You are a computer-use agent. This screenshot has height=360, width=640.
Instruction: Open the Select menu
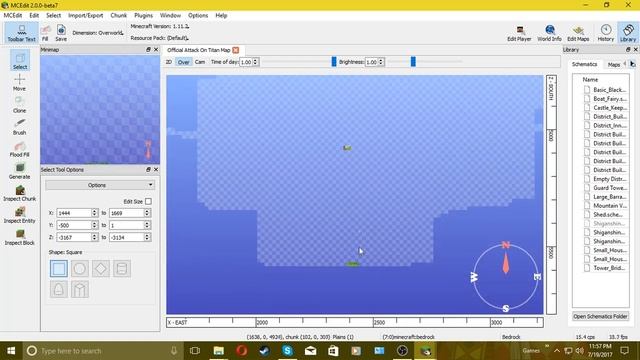(53, 16)
